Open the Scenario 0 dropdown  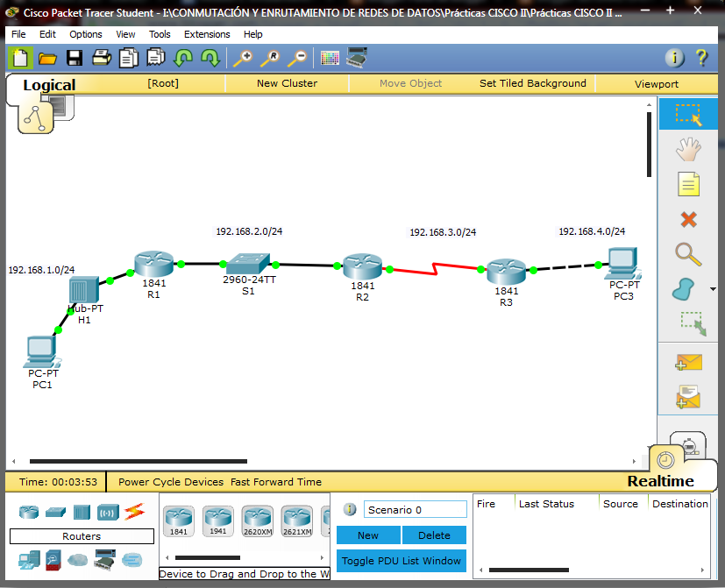tap(458, 508)
